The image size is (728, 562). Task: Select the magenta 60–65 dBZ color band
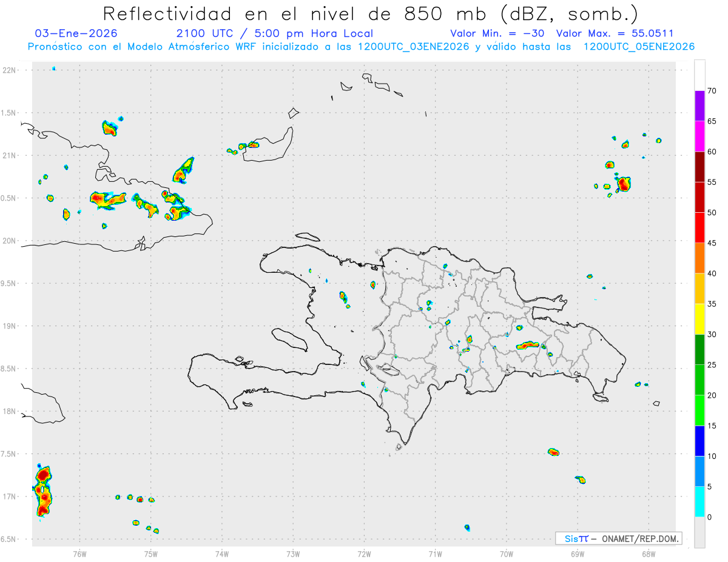pos(699,136)
